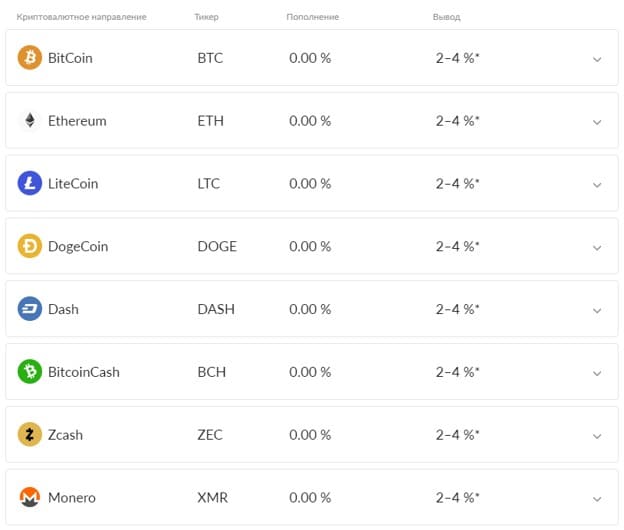Expand the BitCoin row chevron

(597, 60)
